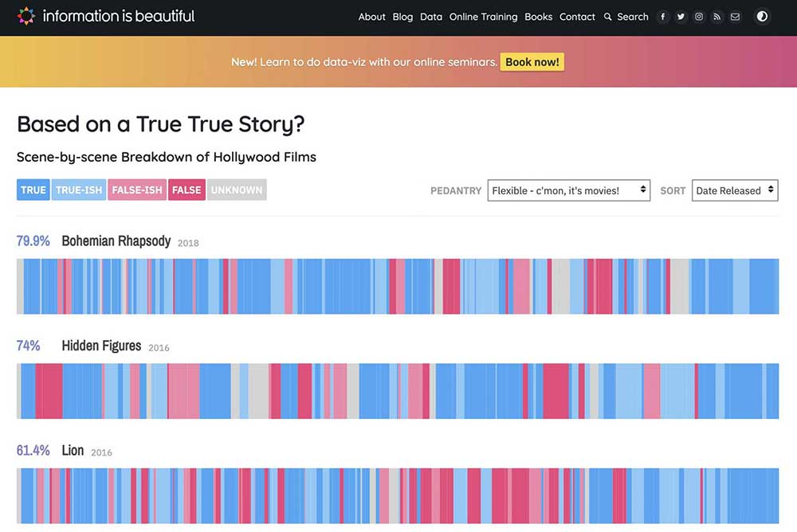
Task: Toggle the FALSE-ISH filter
Action: [137, 190]
